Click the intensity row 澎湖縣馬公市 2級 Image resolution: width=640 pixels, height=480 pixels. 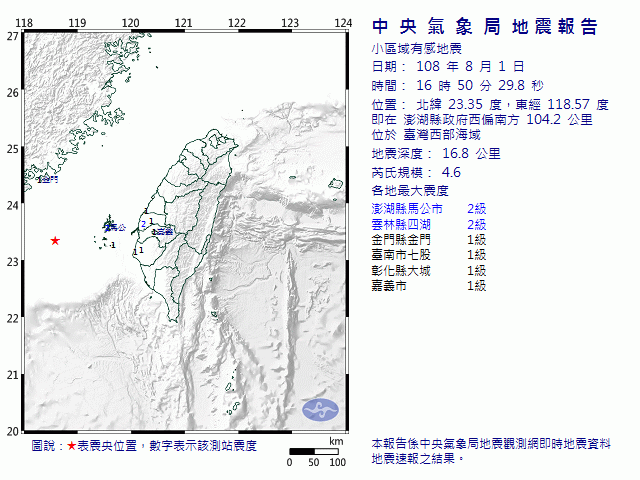[429, 209]
